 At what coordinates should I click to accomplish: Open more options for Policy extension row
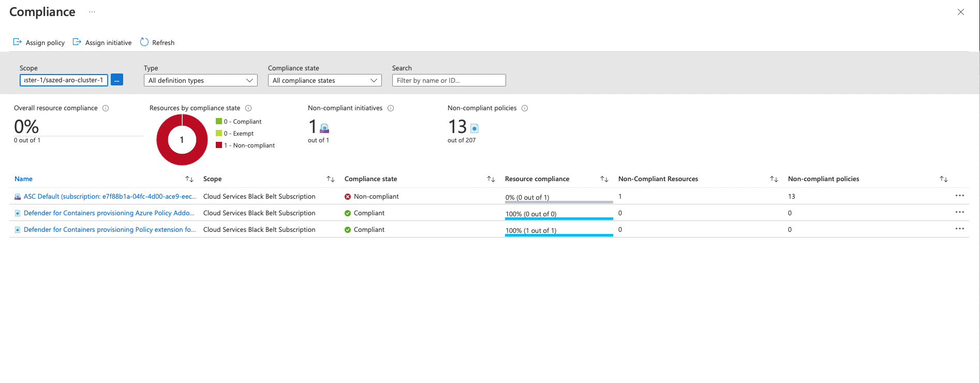click(x=959, y=229)
